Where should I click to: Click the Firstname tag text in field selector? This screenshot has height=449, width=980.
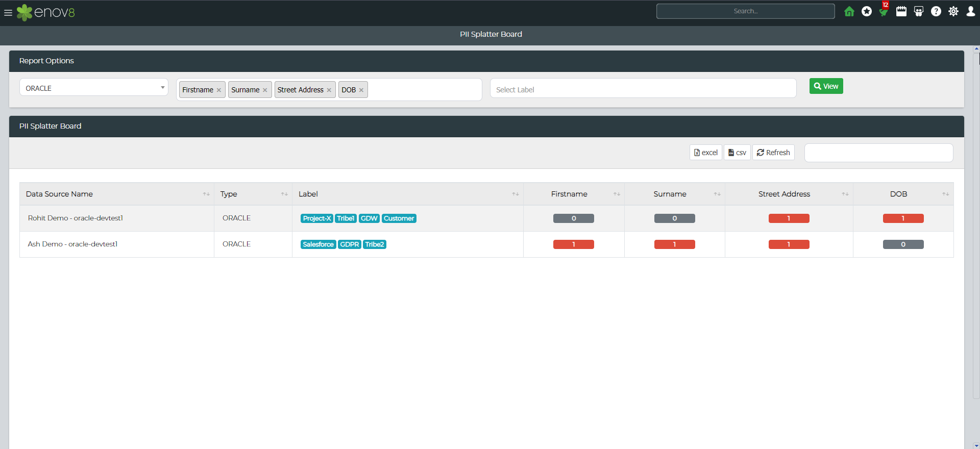coord(198,90)
